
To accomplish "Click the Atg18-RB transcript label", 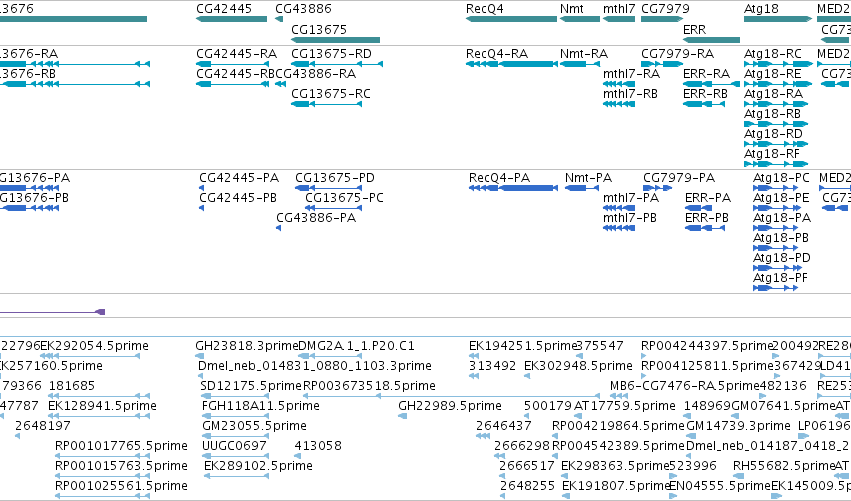I will pyautogui.click(x=772, y=114).
